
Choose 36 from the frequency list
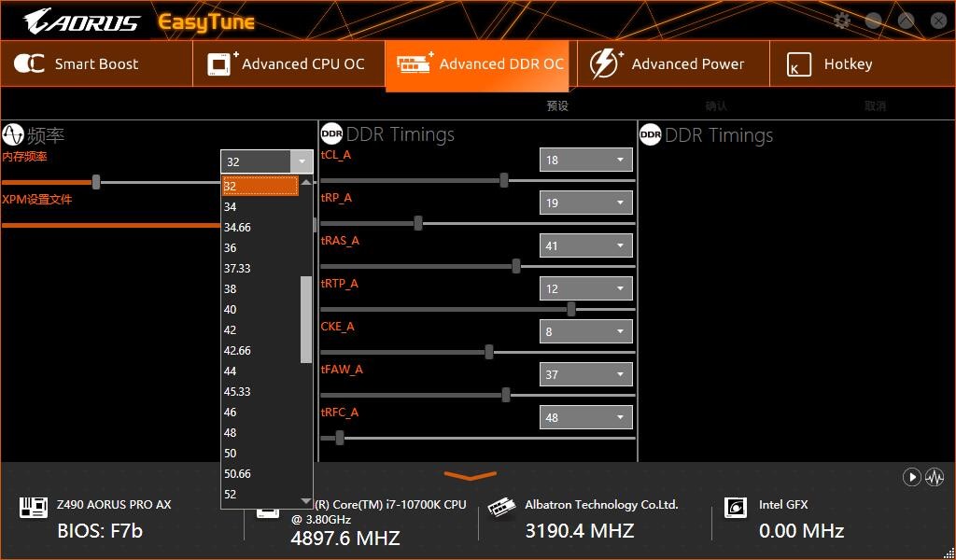261,248
